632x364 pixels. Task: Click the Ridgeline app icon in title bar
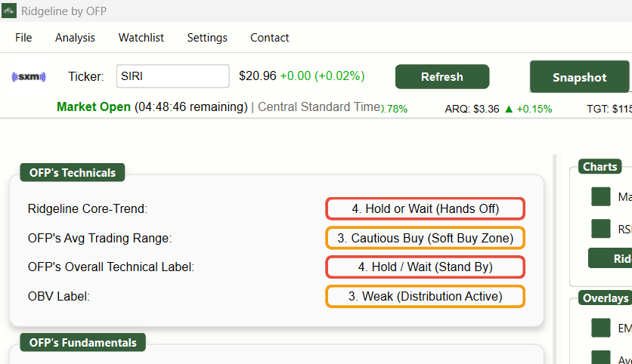[x=9, y=11]
